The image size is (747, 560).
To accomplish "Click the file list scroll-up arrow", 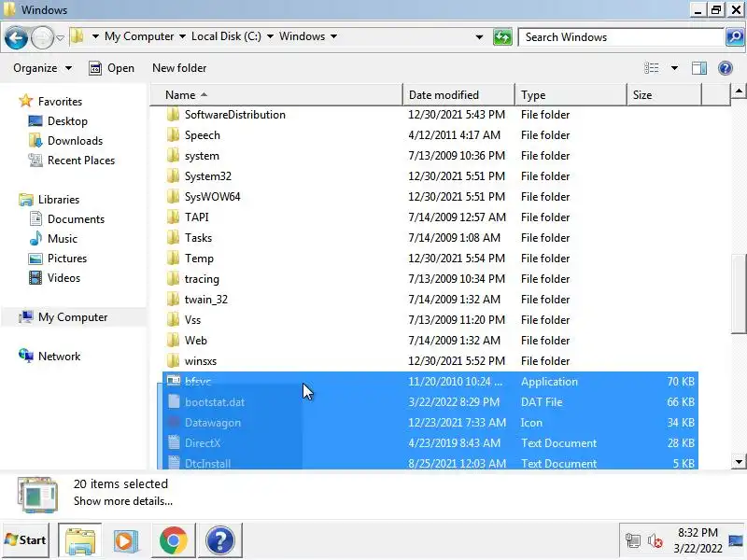I will coord(739,91).
